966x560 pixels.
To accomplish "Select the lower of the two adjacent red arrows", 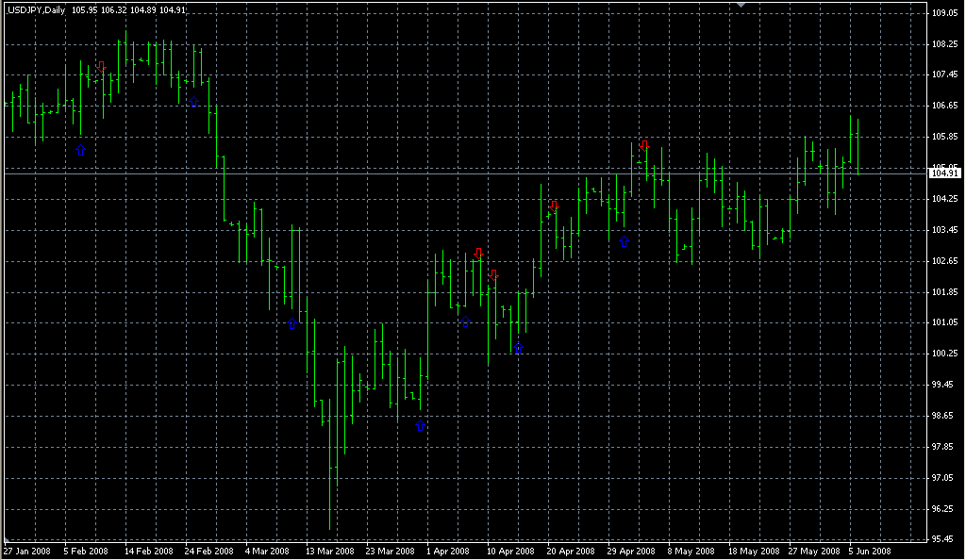I will point(493,275).
